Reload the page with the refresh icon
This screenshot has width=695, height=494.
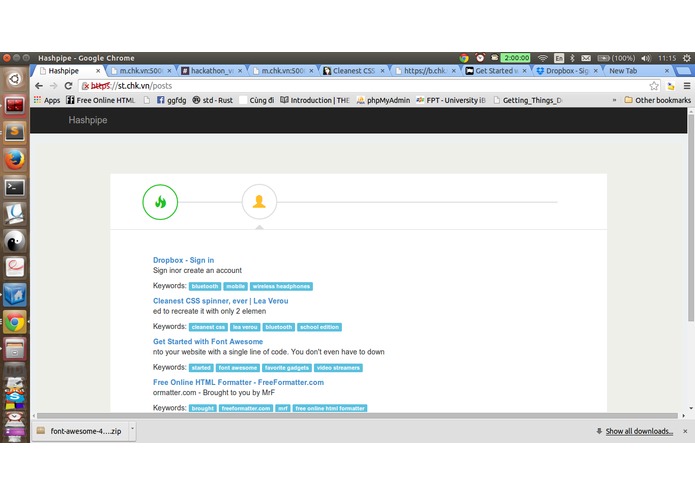68,86
